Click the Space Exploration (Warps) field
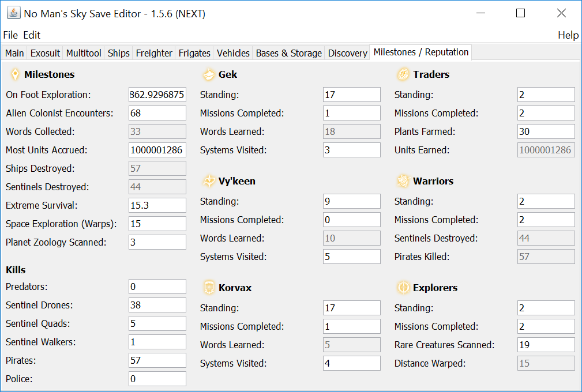Screen dimensions: 582x392 pyautogui.click(x=157, y=224)
